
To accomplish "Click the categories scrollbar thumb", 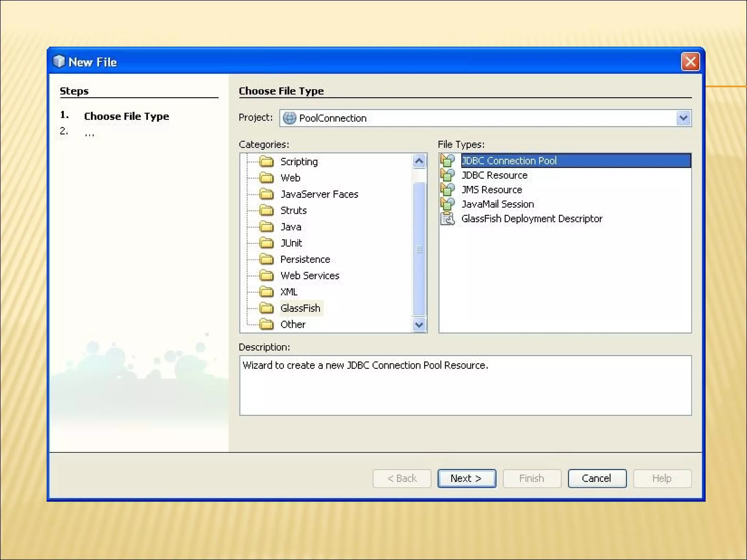I will coord(419,249).
